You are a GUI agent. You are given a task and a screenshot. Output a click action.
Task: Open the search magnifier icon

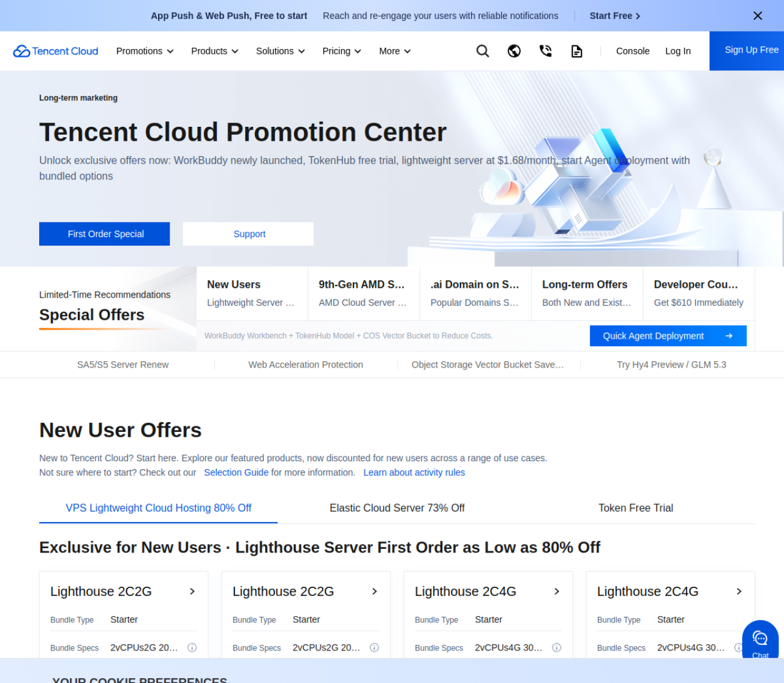pos(483,51)
